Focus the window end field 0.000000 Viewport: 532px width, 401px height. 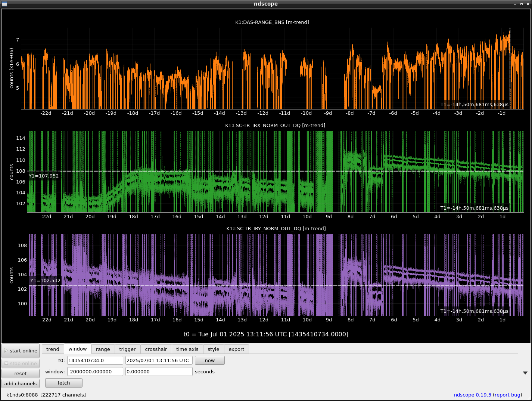[159, 371]
